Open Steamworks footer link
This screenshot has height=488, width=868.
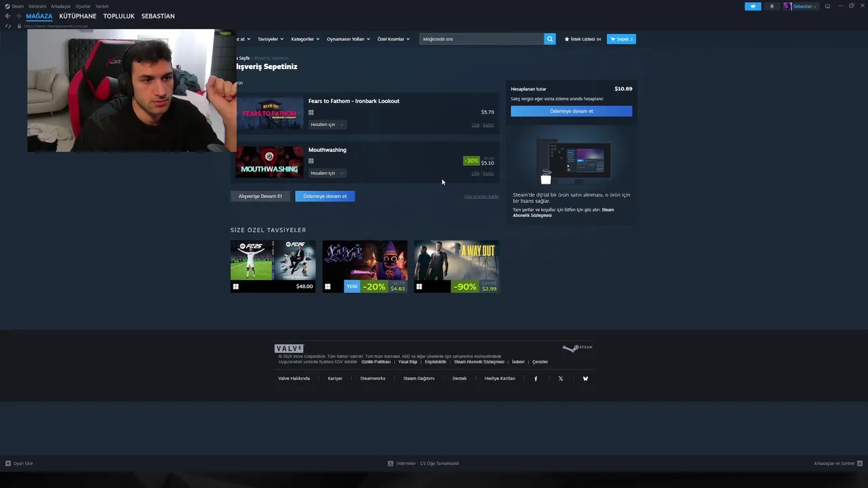click(x=372, y=379)
